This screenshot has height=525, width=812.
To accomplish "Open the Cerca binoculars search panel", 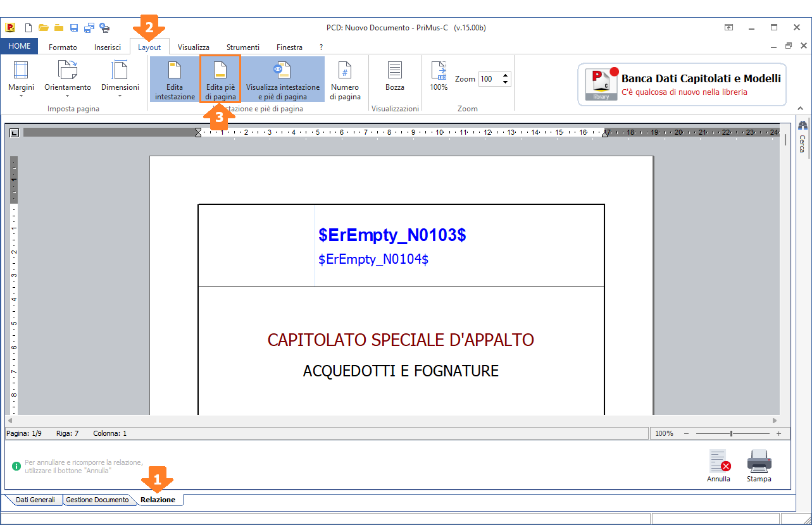I will tap(803, 126).
